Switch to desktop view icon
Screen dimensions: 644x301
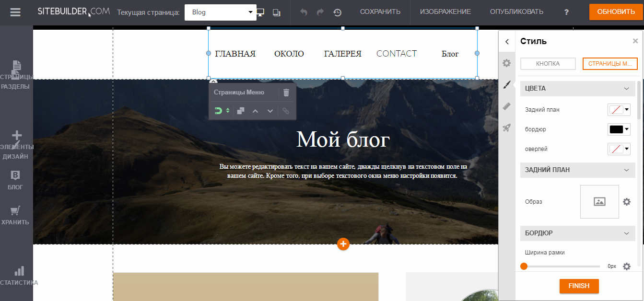click(260, 12)
